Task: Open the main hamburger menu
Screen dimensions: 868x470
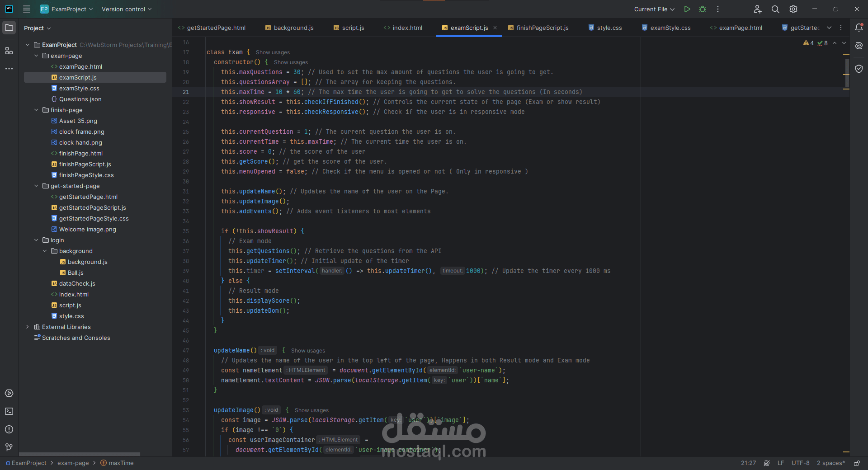Action: tap(27, 9)
